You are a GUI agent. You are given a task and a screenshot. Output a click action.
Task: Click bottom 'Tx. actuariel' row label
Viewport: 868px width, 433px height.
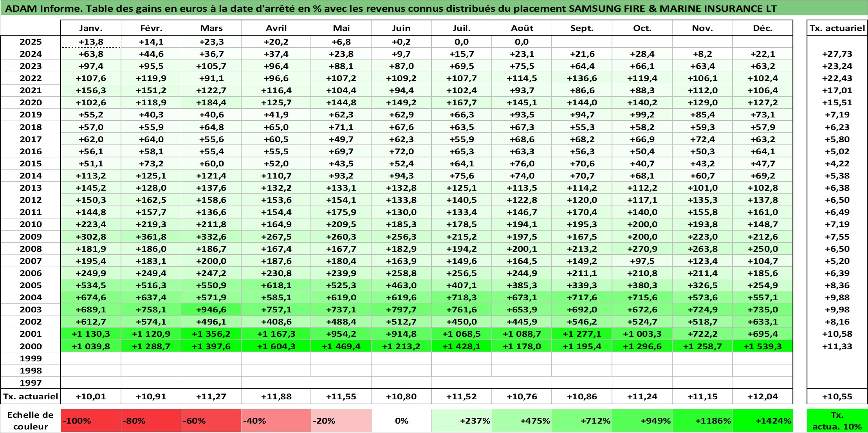click(31, 397)
